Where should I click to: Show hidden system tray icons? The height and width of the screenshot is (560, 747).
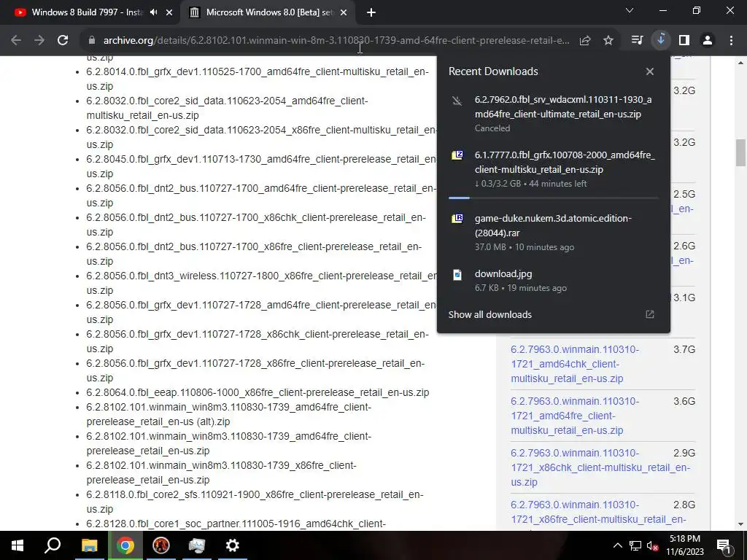coord(617,545)
